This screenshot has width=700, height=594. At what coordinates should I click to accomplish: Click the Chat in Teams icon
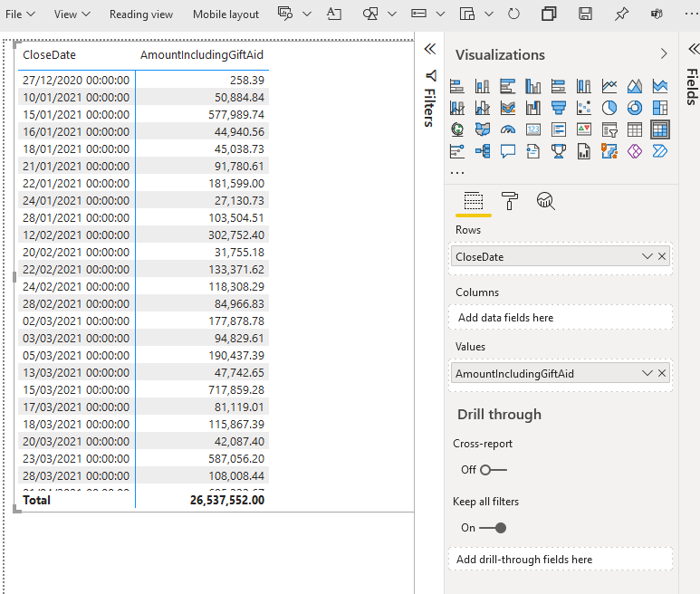point(657,14)
